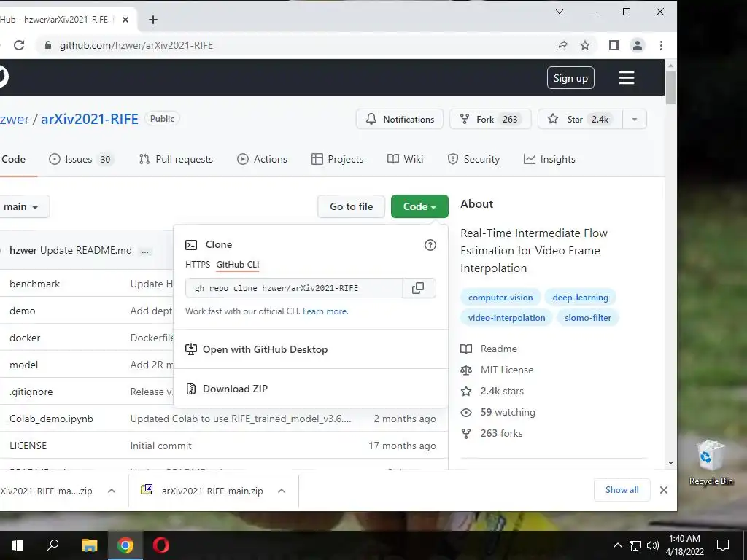Viewport: 747px width, 560px height.
Task: Close the downloads bar
Action: pos(664,490)
